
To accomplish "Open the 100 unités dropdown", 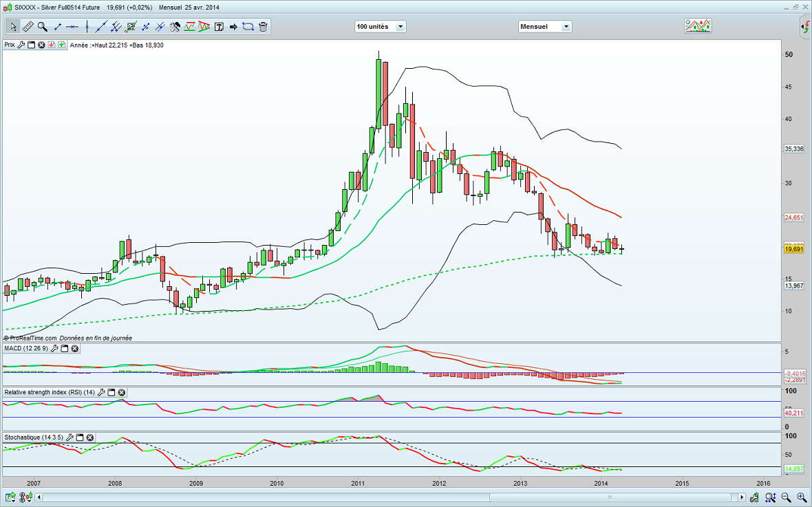I will pyautogui.click(x=380, y=27).
